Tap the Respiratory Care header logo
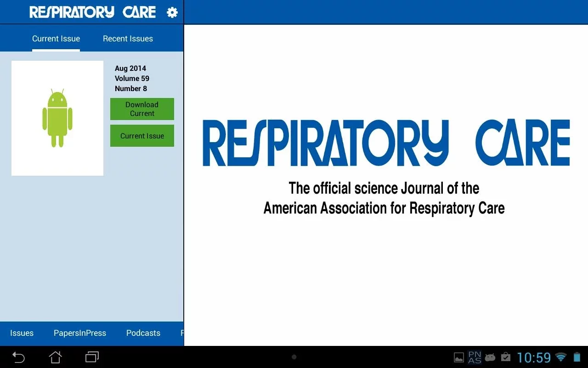Screen dimensions: 588x368 pyautogui.click(x=93, y=12)
